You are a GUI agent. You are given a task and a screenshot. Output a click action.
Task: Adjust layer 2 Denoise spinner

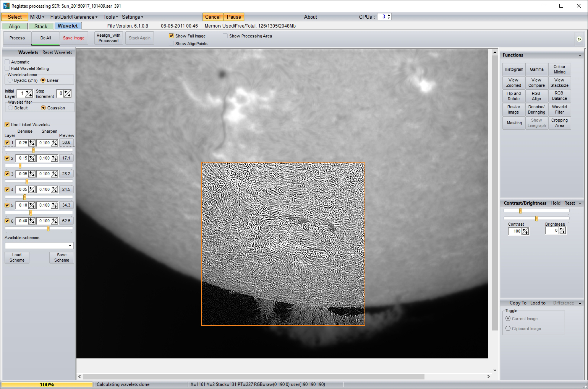(x=32, y=158)
